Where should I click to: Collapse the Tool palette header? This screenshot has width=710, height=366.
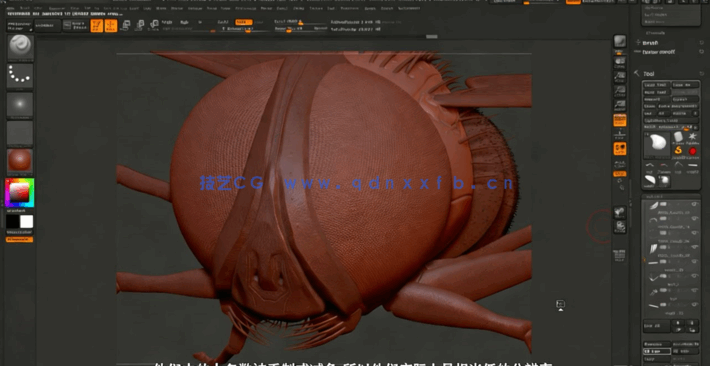[x=648, y=73]
